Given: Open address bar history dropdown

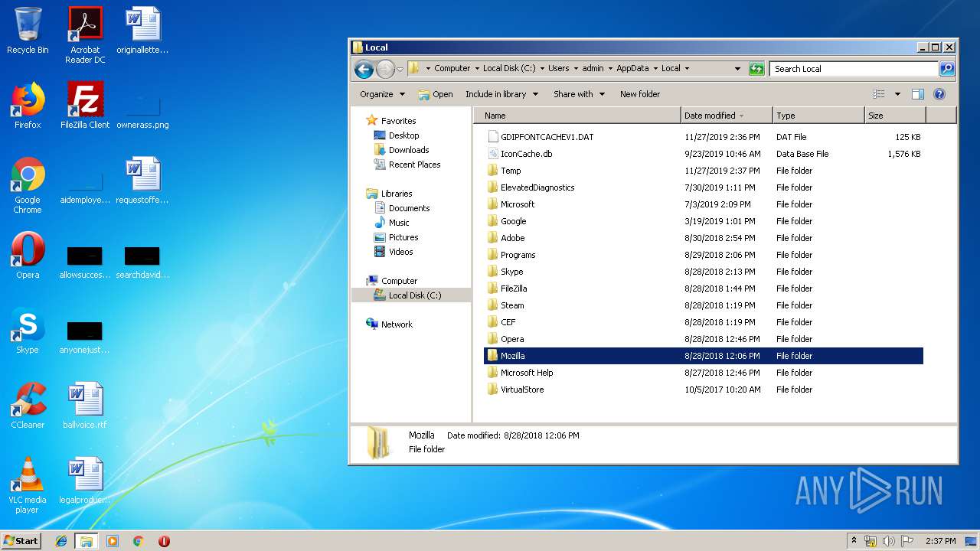Looking at the screenshot, I should [737, 69].
